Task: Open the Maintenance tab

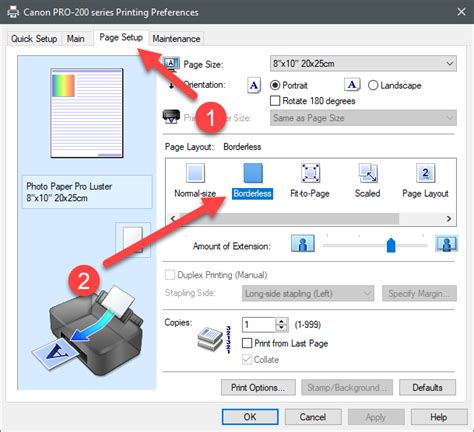Action: 176,39
